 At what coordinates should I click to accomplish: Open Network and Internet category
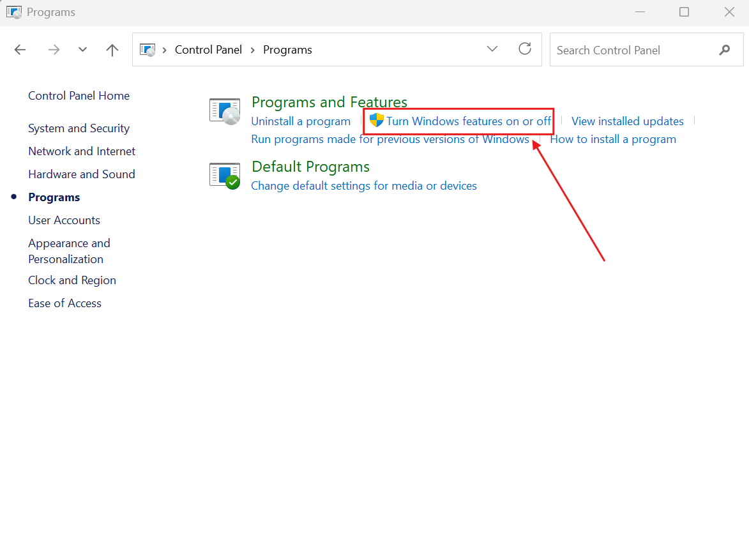[x=82, y=151]
